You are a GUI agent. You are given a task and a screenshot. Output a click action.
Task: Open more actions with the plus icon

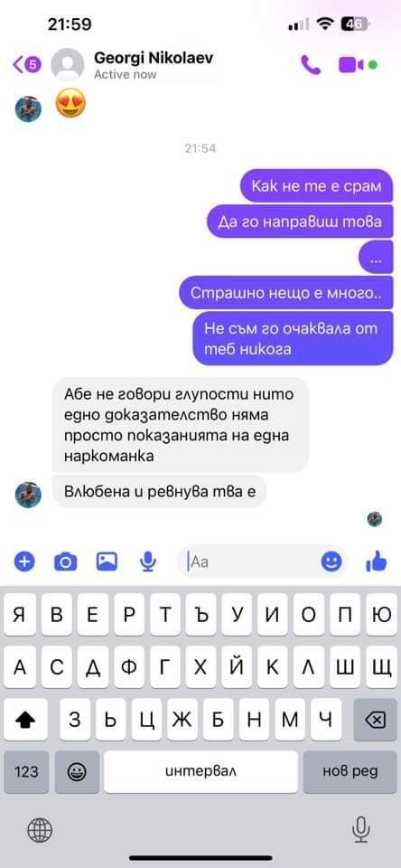(24, 561)
